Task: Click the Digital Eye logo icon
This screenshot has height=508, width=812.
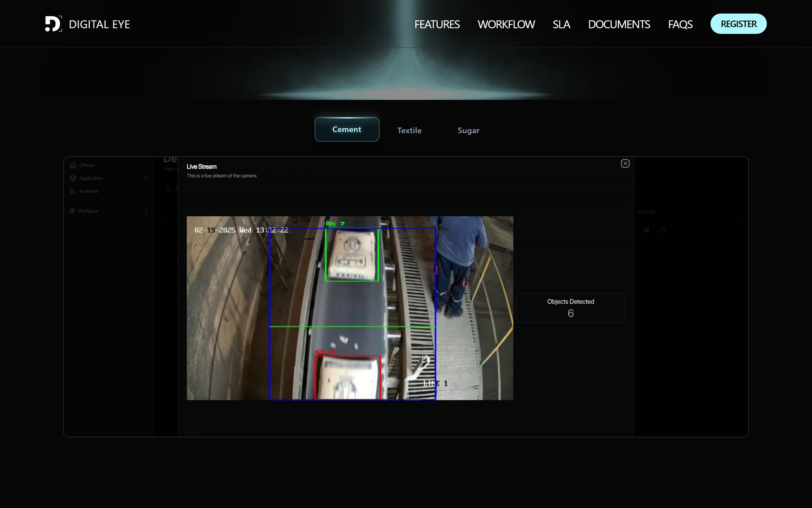Action: point(53,24)
